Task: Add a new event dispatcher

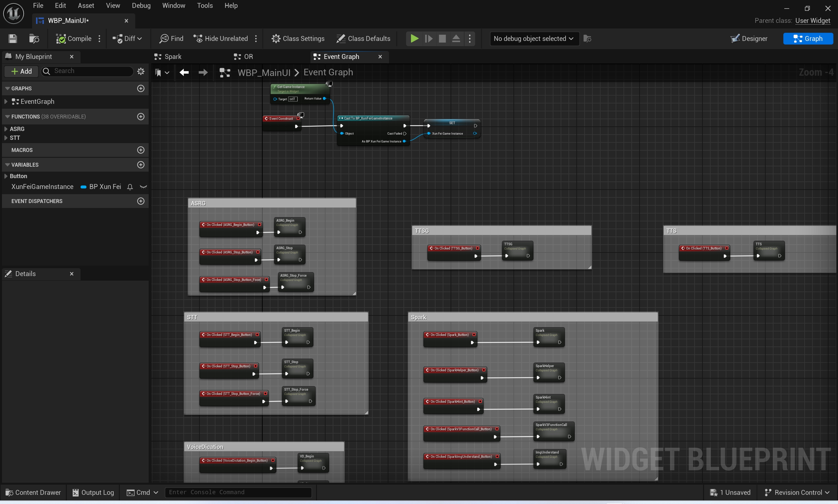Action: pyautogui.click(x=140, y=201)
